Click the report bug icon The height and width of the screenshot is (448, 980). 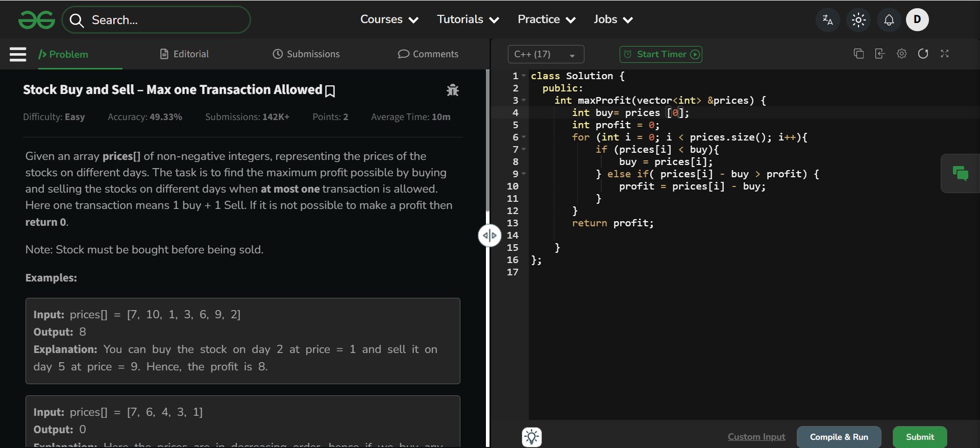coord(452,90)
